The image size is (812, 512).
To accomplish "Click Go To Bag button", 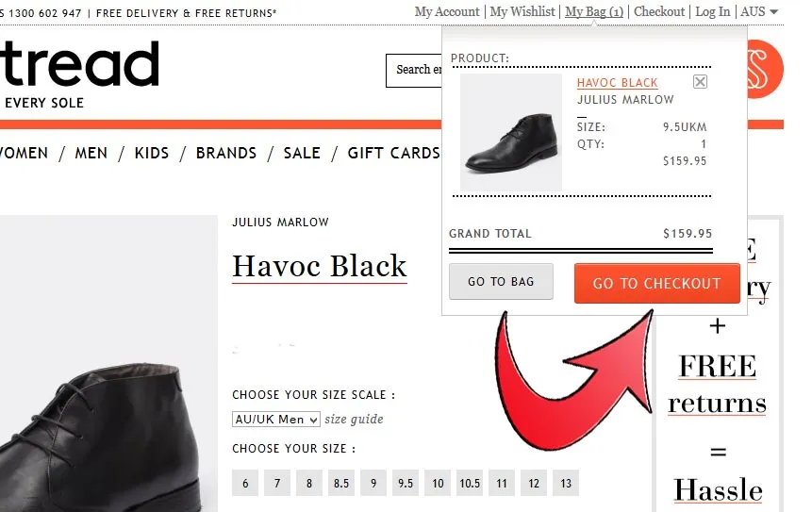I will pos(501,281).
